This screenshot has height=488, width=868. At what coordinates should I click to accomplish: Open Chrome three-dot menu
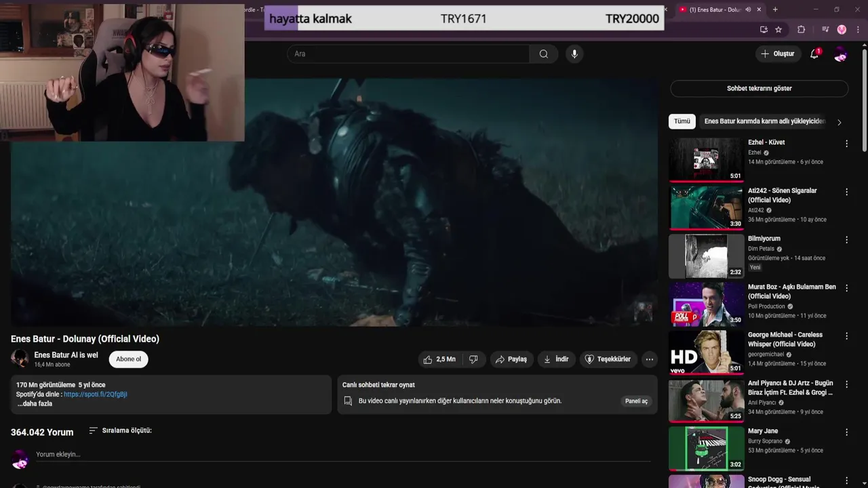857,29
